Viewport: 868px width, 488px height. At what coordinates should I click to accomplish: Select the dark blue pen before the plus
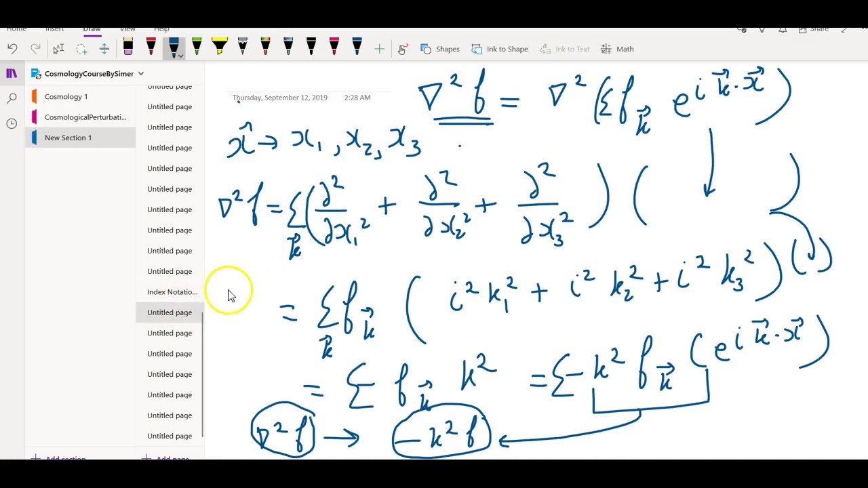[x=357, y=47]
